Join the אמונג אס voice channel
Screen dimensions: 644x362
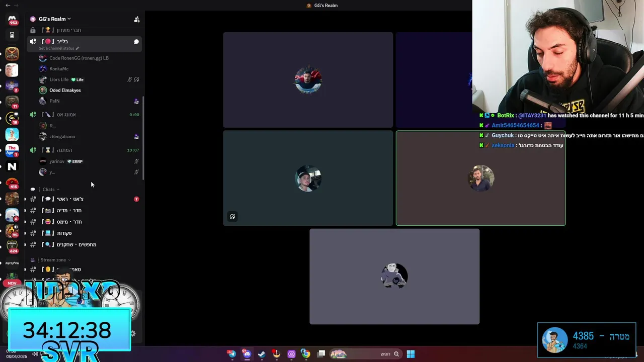pyautogui.click(x=85, y=115)
